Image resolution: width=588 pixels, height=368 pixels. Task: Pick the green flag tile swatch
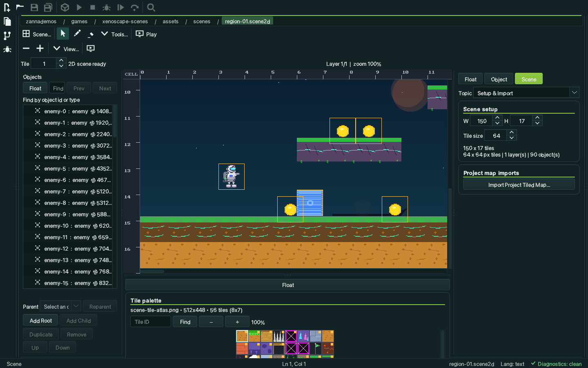click(316, 348)
